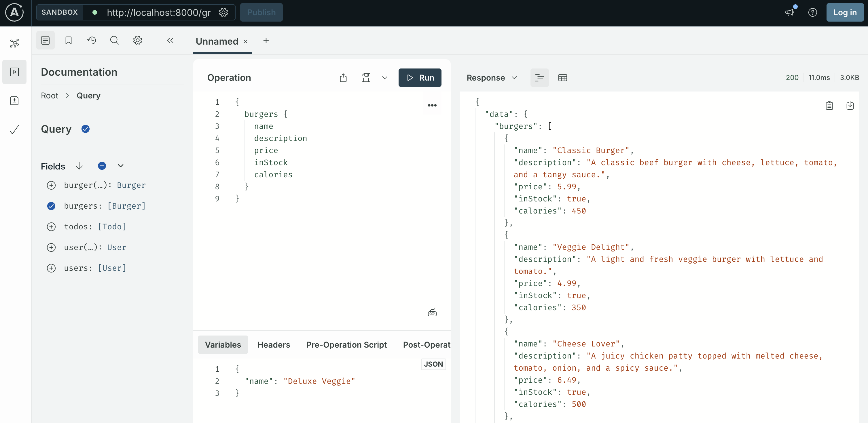Click the Root breadcrumb link
868x423 pixels.
[50, 96]
